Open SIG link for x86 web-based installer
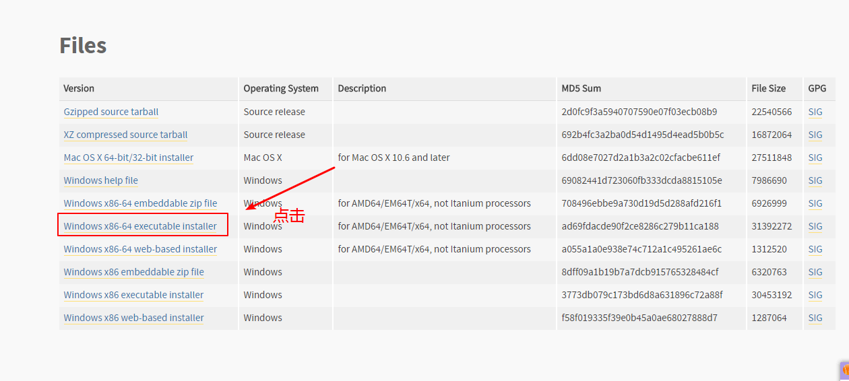 point(815,318)
